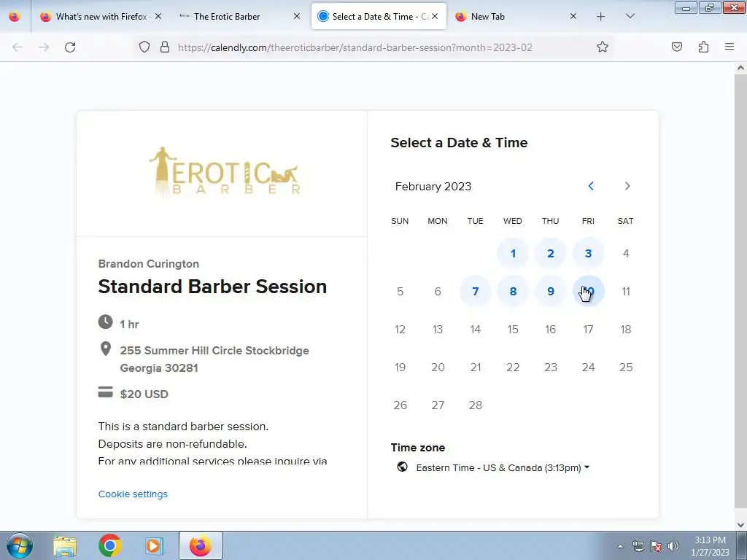Go to next month in calendar
Screen dimensions: 747x560
pos(627,186)
